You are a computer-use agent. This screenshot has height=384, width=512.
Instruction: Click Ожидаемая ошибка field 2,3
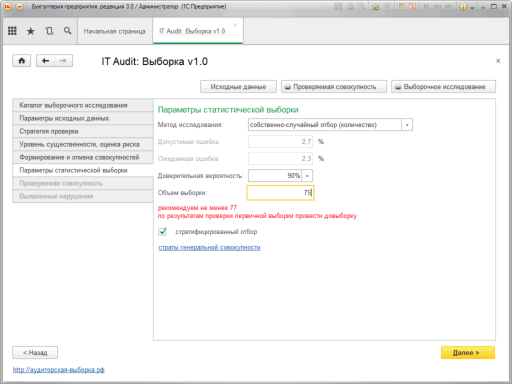tap(280, 159)
